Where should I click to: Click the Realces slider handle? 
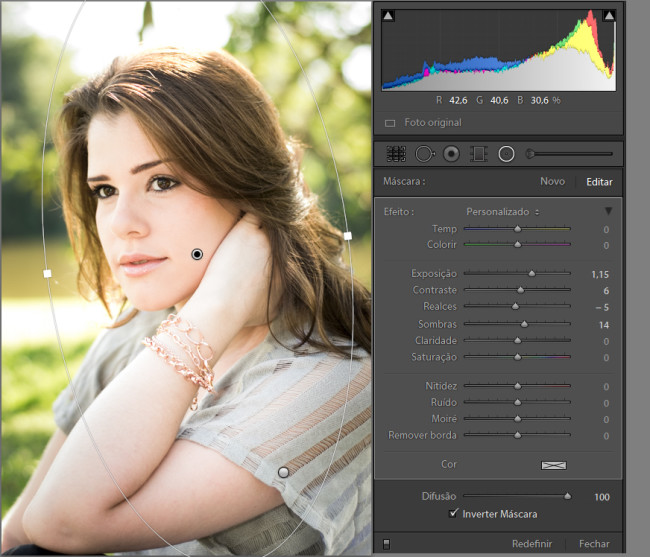(515, 306)
